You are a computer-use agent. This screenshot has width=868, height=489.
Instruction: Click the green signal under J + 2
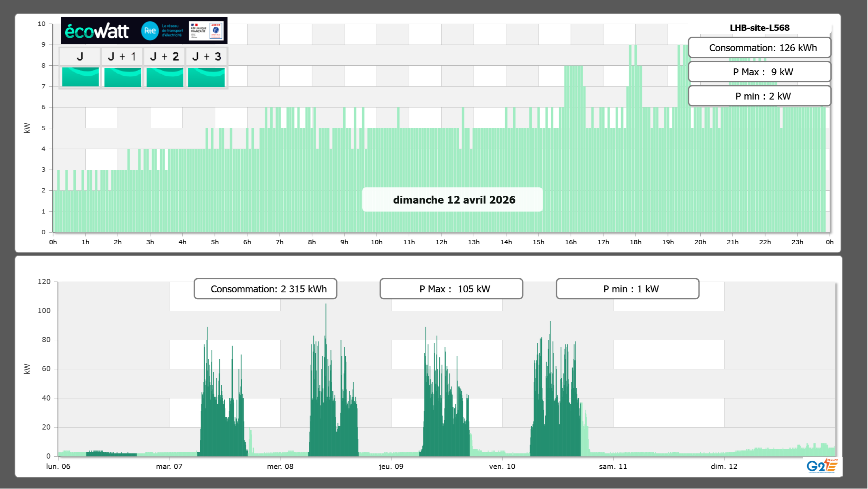click(x=165, y=77)
